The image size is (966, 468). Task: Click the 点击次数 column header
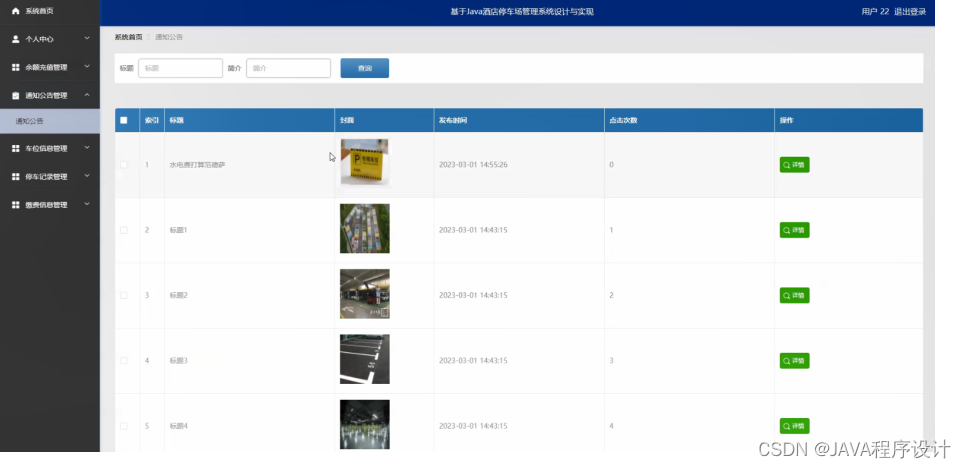689,120
